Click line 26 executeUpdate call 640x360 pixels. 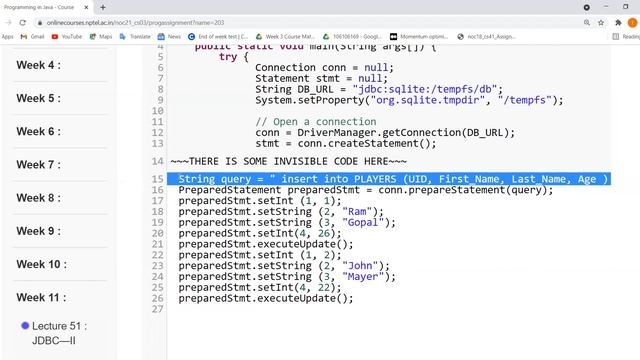pyautogui.click(x=266, y=299)
